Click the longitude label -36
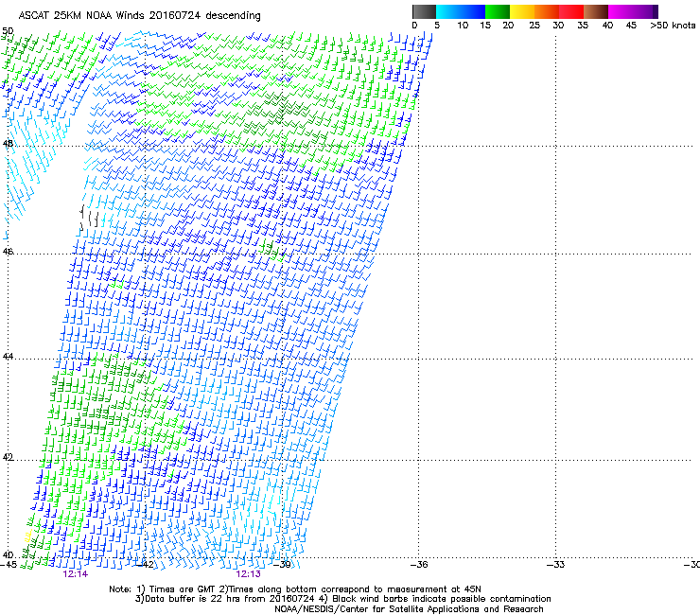 pyautogui.click(x=419, y=565)
